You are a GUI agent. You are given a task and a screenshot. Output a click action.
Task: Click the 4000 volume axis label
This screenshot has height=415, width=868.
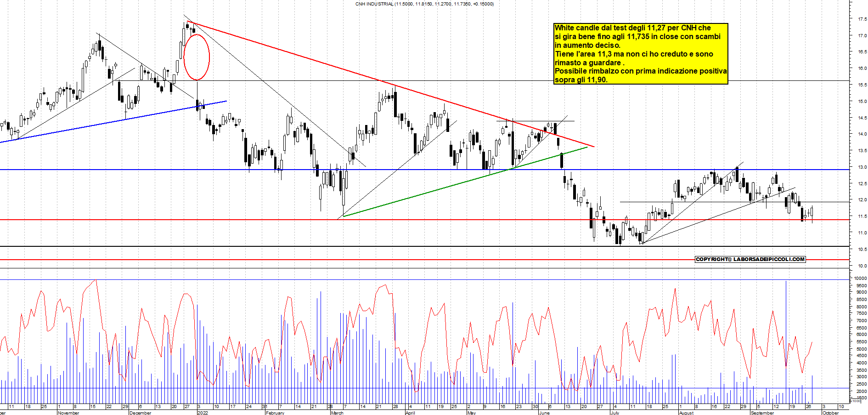(x=861, y=363)
